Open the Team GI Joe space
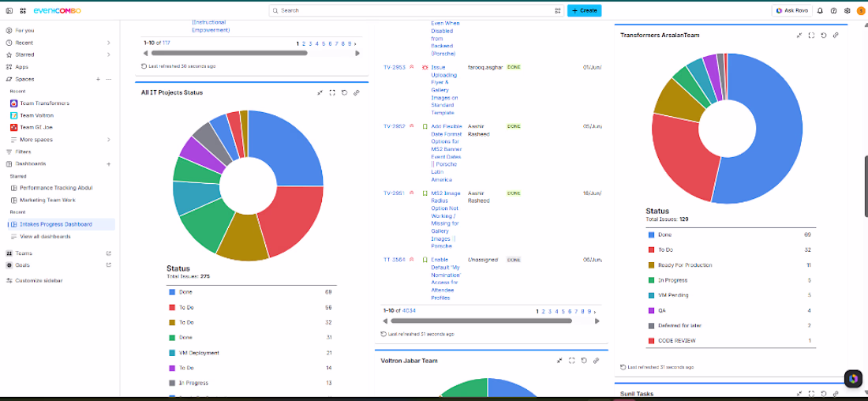The height and width of the screenshot is (401, 868). (x=36, y=127)
